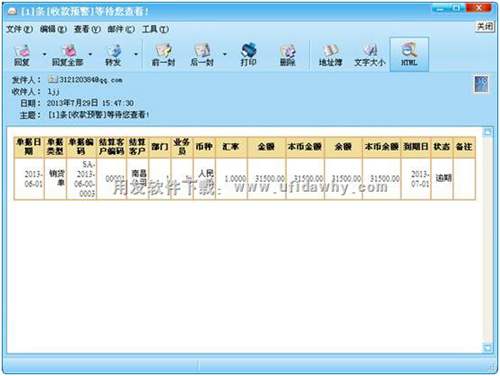Viewport: 500px width, 376px height.
Task: Click the 回复全部 (Reply All) icon
Action: point(67,55)
